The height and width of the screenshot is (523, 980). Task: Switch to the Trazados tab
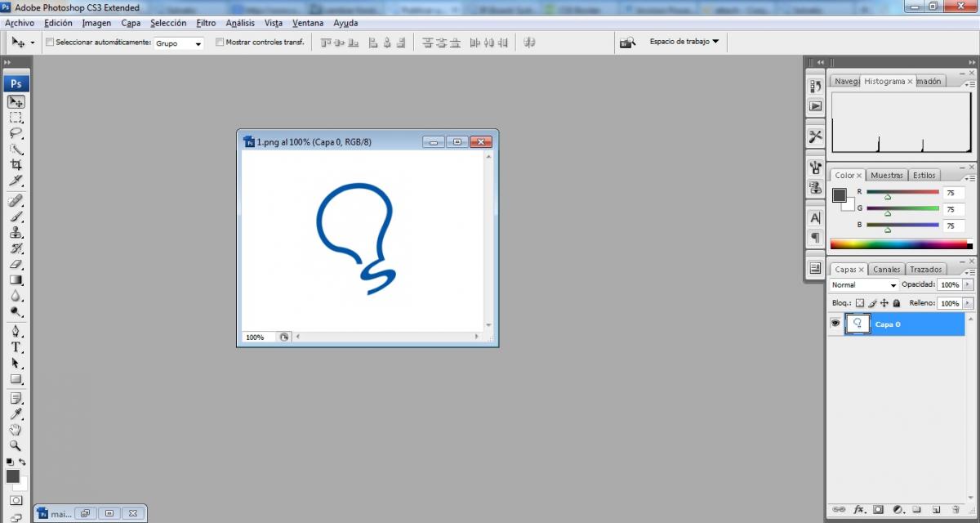pos(926,269)
